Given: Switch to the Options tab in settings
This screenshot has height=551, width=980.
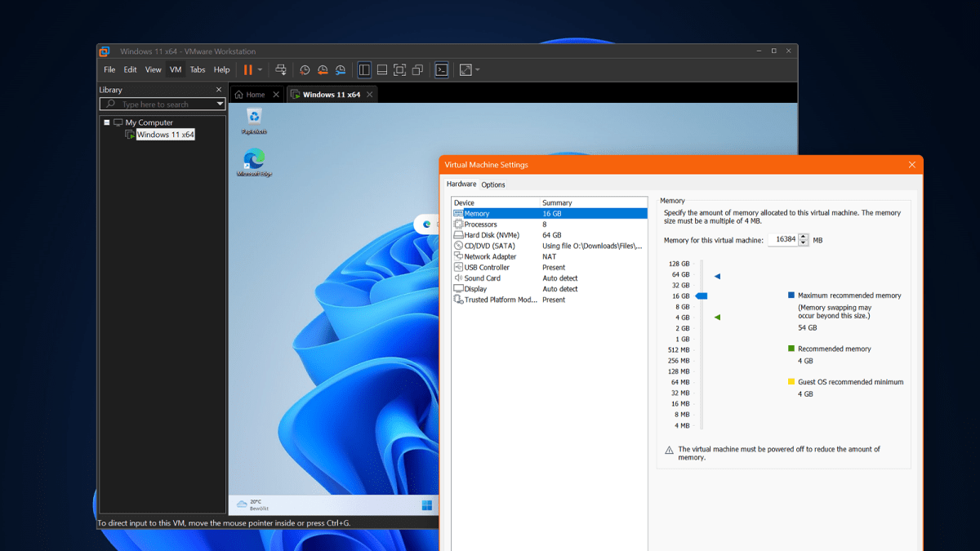Looking at the screenshot, I should [493, 184].
